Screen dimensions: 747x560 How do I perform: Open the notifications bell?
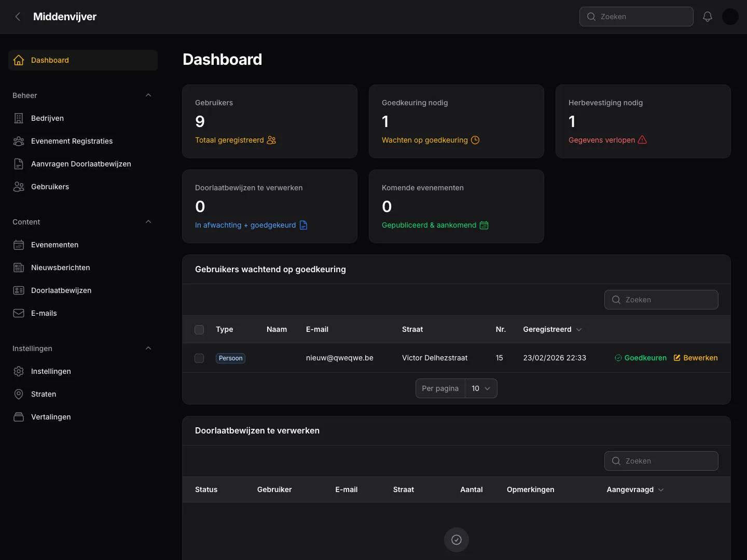tap(708, 17)
